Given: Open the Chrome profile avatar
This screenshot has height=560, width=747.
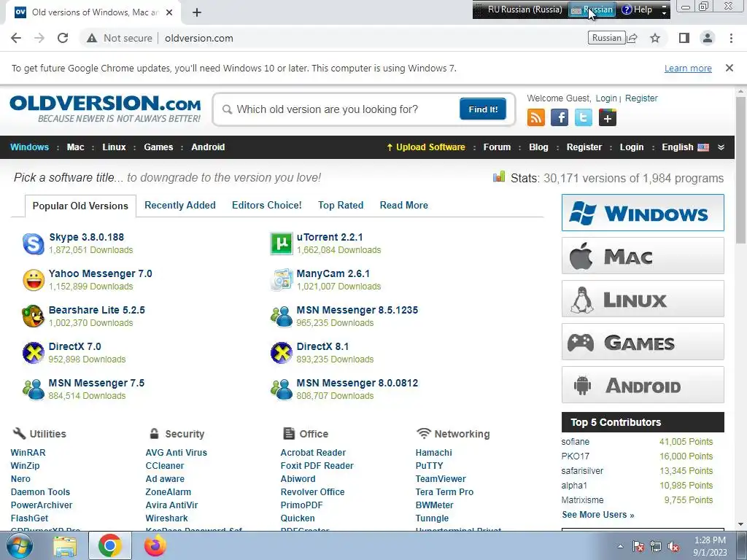Looking at the screenshot, I should click(x=708, y=38).
